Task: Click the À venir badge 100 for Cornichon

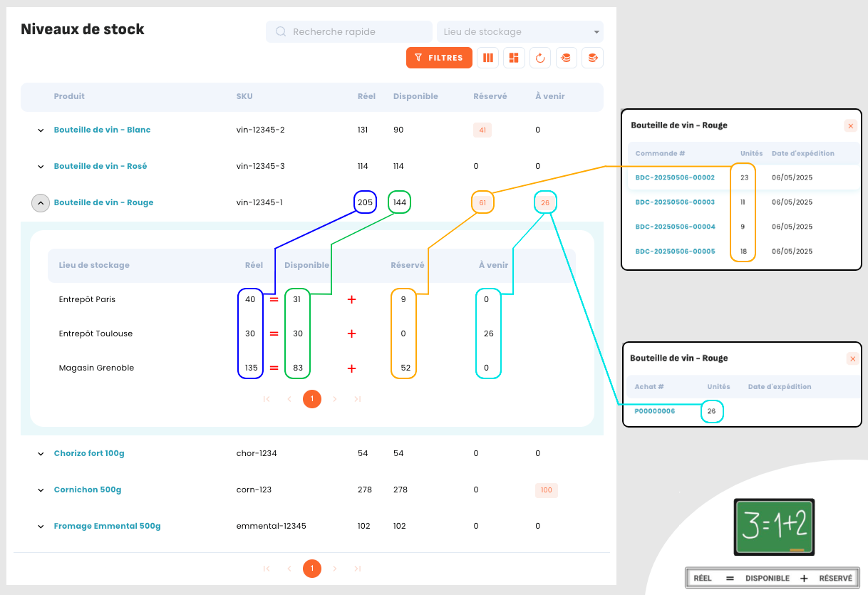Action: [x=547, y=490]
